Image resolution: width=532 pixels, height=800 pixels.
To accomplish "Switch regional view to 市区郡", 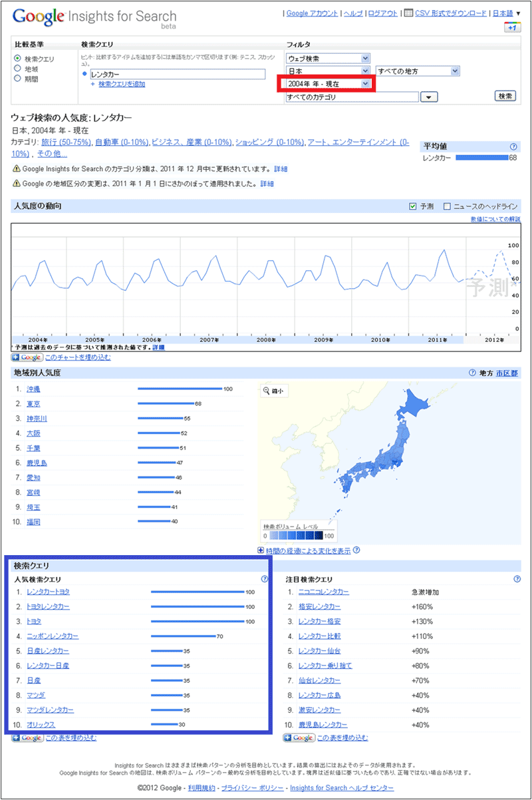I will click(x=506, y=373).
